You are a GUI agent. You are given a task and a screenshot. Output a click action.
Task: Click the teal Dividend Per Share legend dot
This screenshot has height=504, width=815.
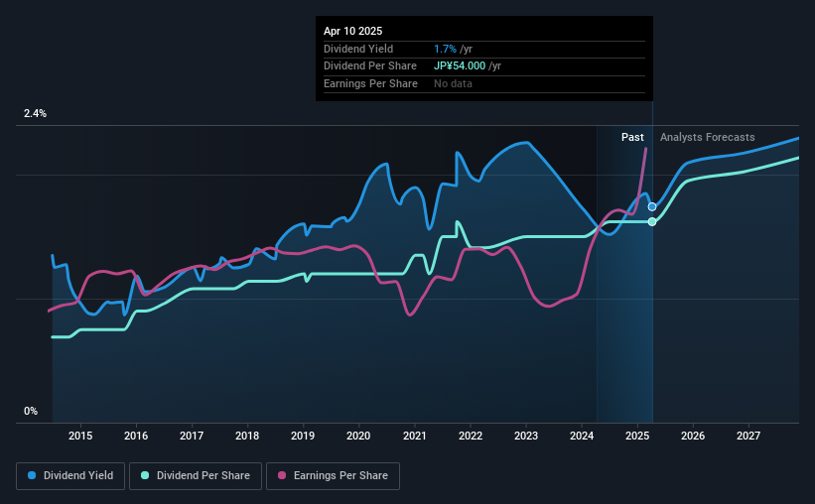pyautogui.click(x=145, y=475)
